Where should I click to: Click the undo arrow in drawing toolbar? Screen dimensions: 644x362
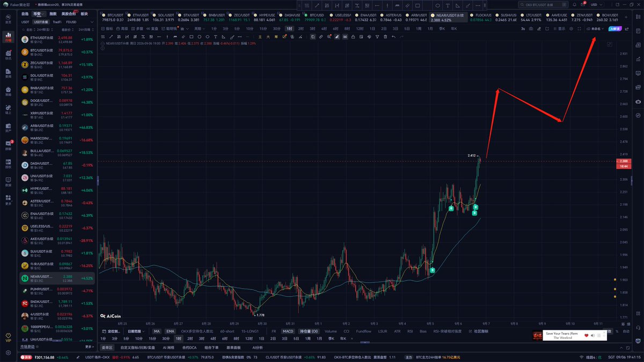click(393, 37)
